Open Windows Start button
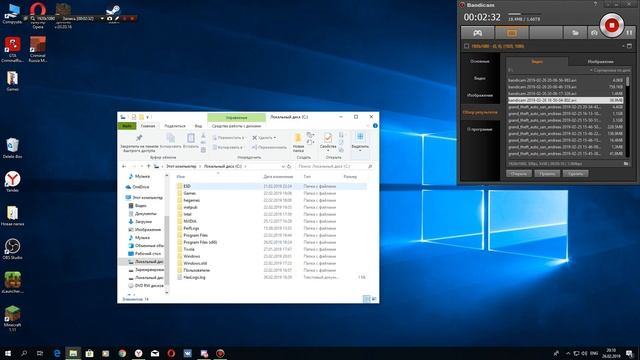The image size is (640, 360). tap(8, 353)
